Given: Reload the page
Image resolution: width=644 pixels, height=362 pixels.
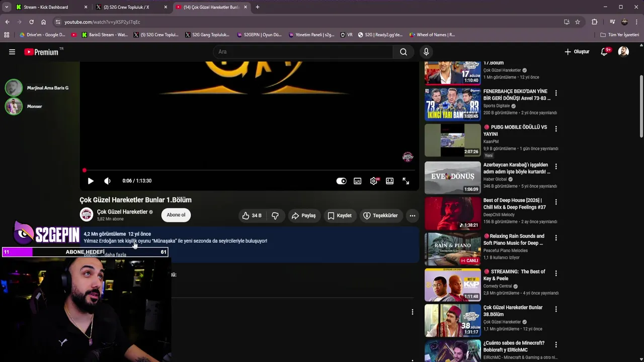Looking at the screenshot, I should (x=31, y=22).
